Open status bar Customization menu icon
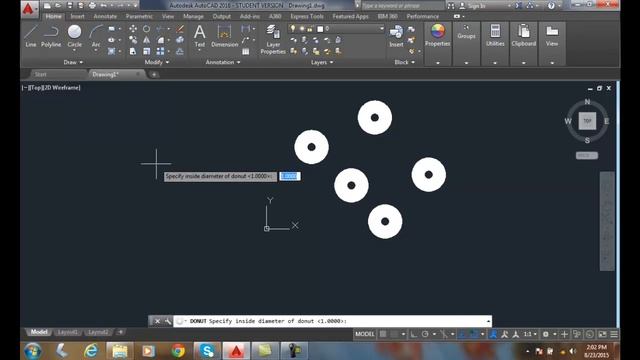The height and width of the screenshot is (360, 640). tap(614, 334)
